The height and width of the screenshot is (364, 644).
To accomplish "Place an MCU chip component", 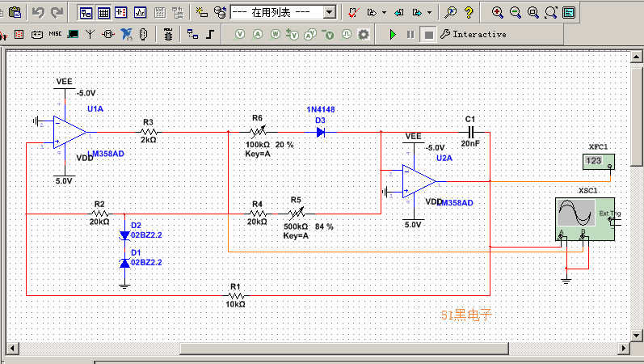I will tap(168, 35).
